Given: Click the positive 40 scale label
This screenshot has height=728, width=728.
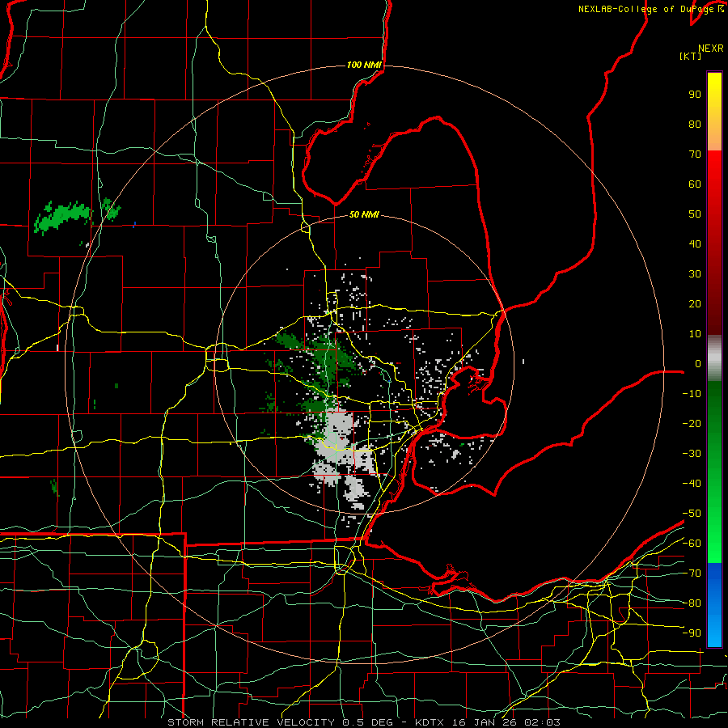Looking at the screenshot, I should click(695, 243).
